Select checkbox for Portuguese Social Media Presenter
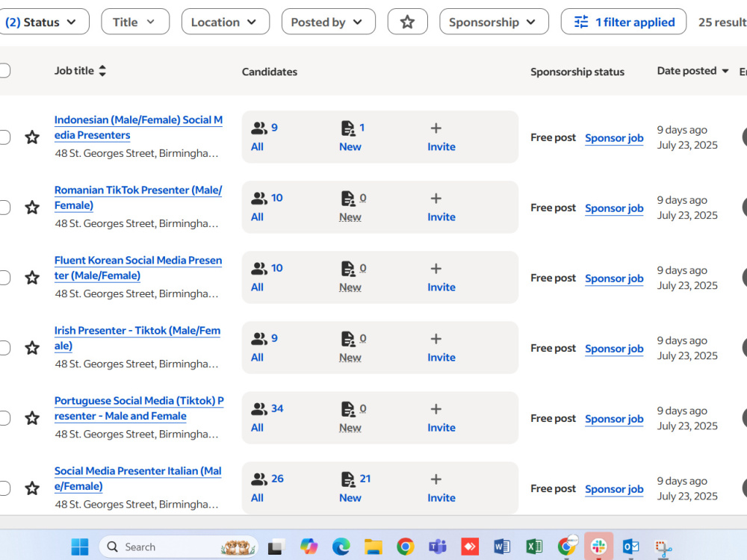This screenshot has height=560, width=747. [x=4, y=418]
